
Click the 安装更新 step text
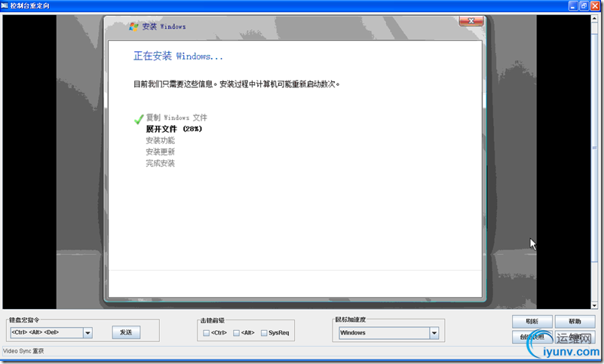click(161, 151)
